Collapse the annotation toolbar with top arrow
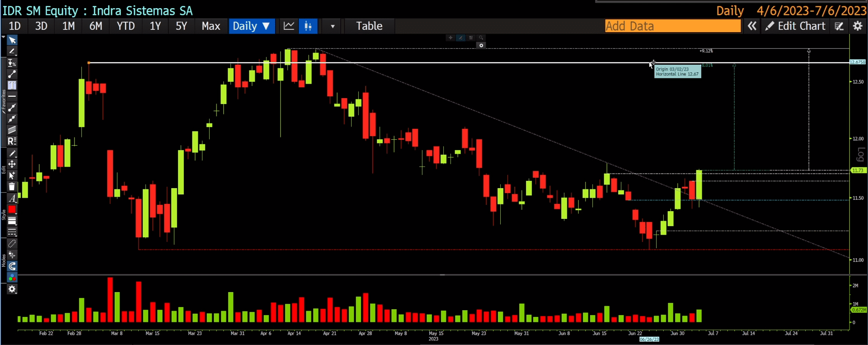This screenshot has width=868, height=345. pos(4,37)
